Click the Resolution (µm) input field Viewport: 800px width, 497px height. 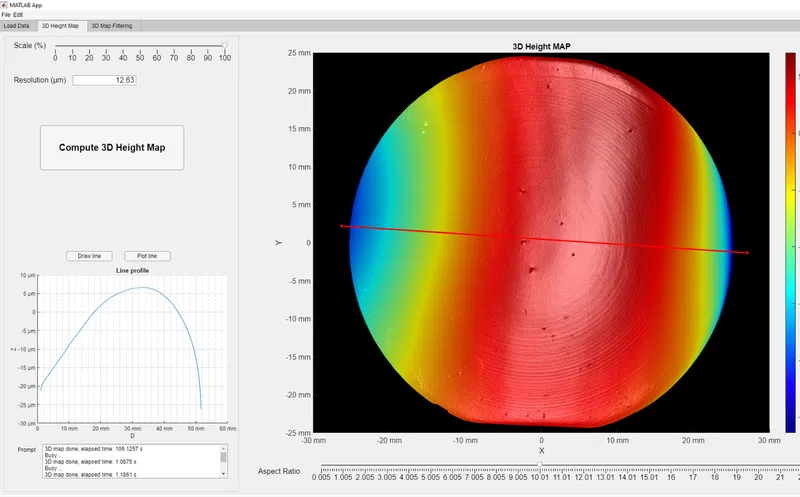[105, 80]
